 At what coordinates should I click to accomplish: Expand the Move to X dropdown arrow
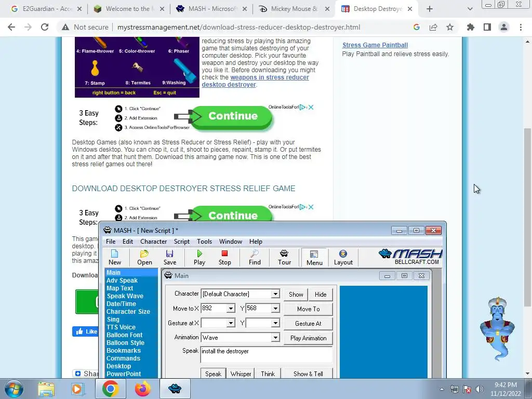pos(231,308)
